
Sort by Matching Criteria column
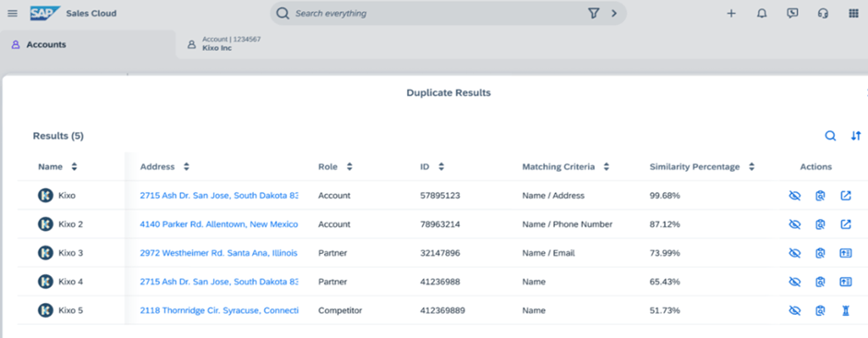pyautogui.click(x=606, y=166)
